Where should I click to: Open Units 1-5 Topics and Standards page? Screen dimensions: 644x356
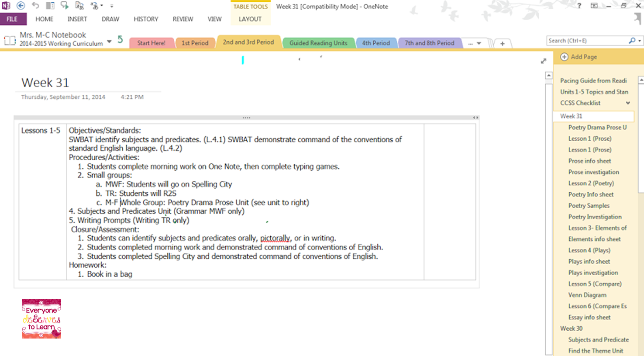click(594, 92)
